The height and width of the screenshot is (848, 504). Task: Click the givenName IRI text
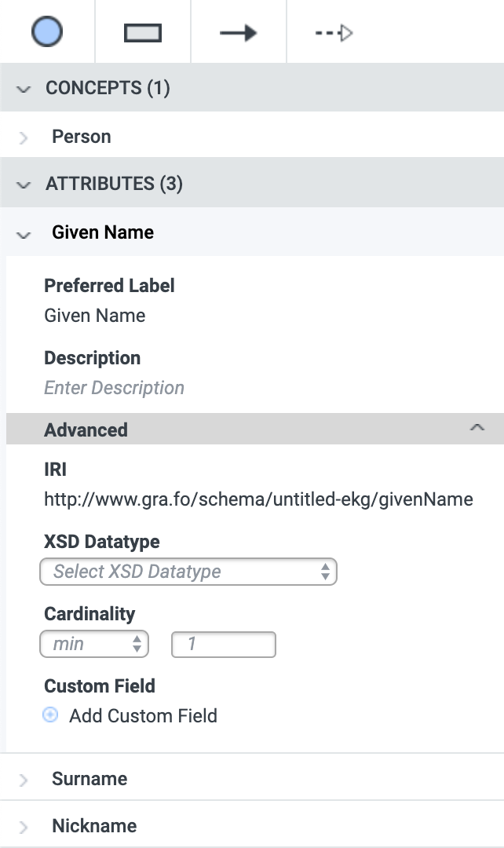[x=258, y=499]
